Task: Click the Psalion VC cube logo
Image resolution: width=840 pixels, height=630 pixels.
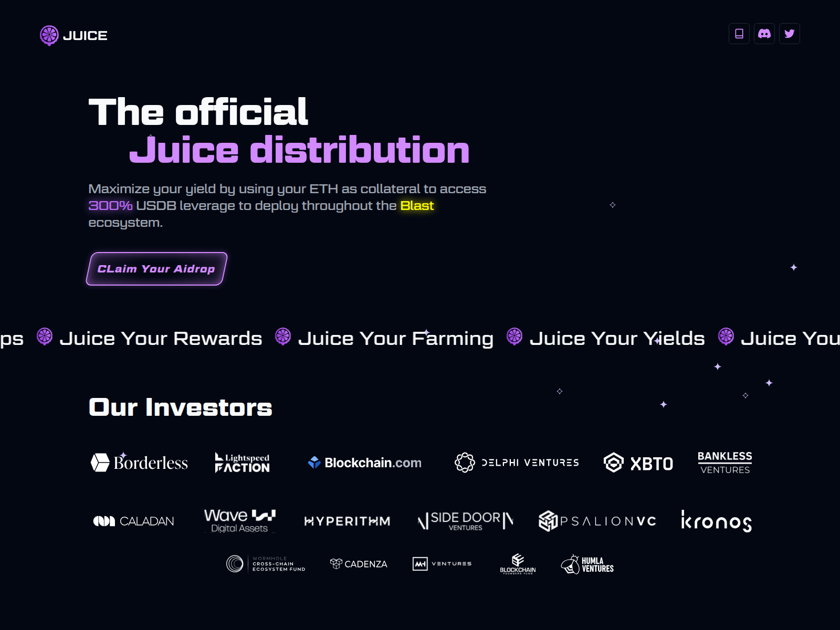Action: tap(548, 521)
